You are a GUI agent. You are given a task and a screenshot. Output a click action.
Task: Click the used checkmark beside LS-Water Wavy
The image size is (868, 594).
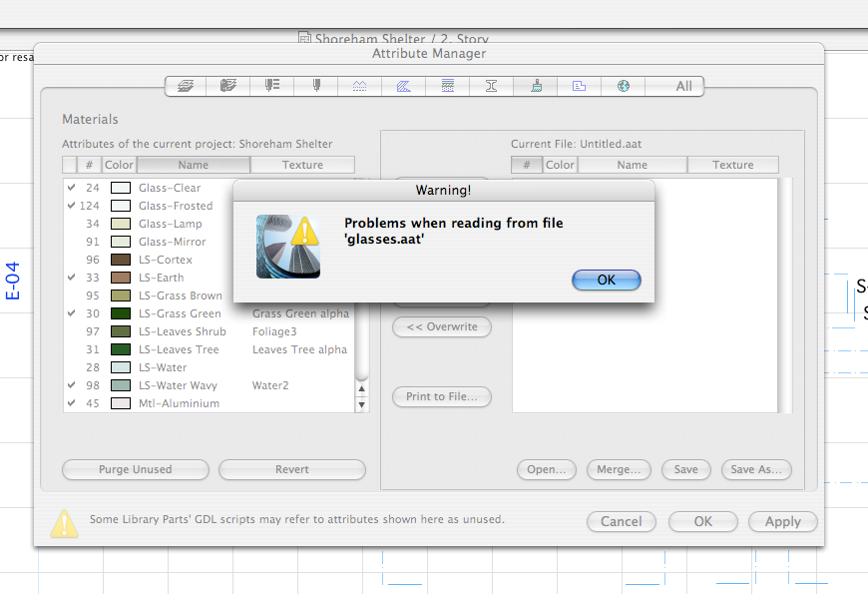click(x=72, y=385)
